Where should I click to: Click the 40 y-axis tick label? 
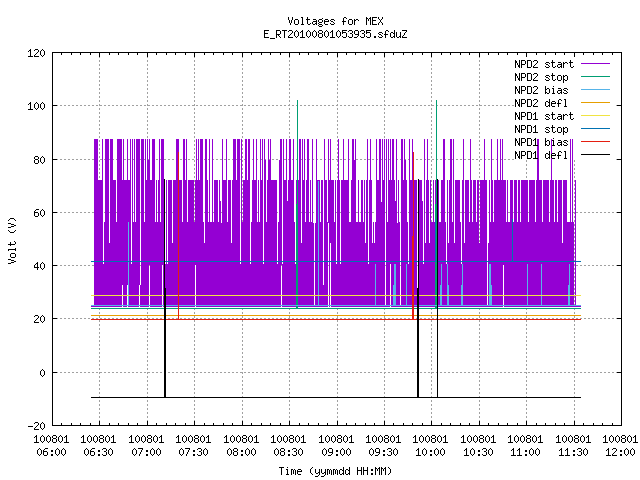[x=40, y=267]
